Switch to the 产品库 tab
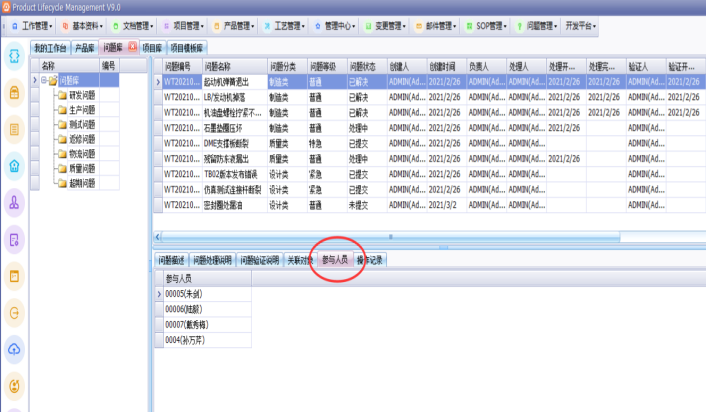Screen dimensions: 706x413 pyautogui.click(x=85, y=48)
